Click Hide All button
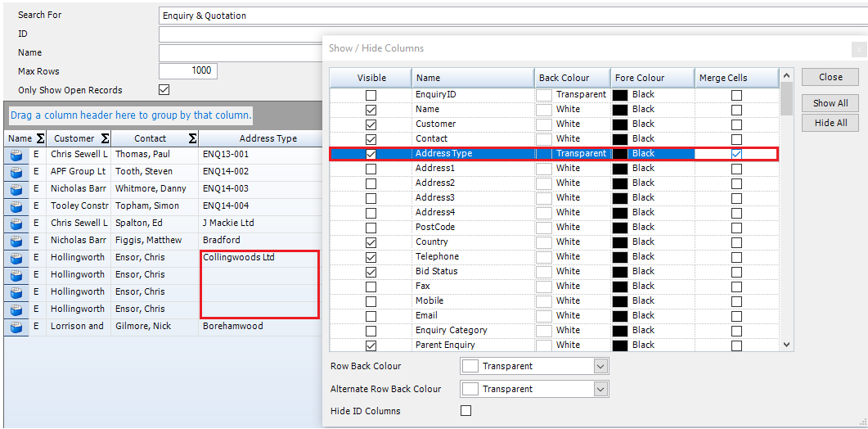The image size is (868, 429). pyautogui.click(x=830, y=123)
